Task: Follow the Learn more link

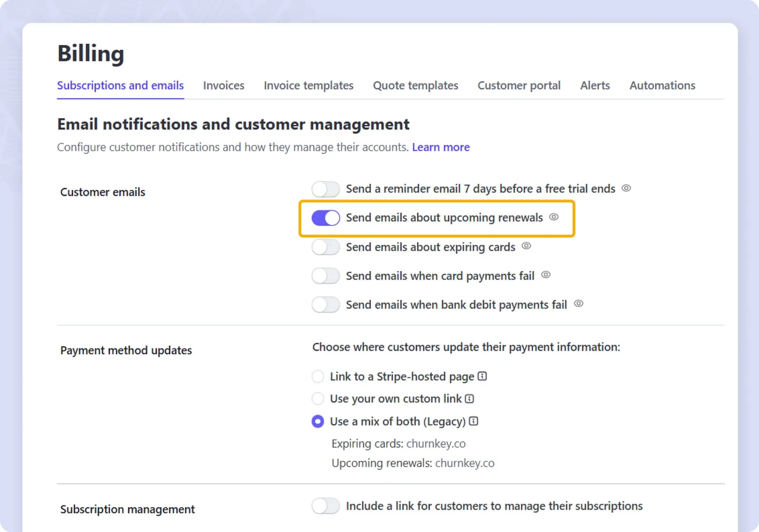Action: click(x=441, y=147)
